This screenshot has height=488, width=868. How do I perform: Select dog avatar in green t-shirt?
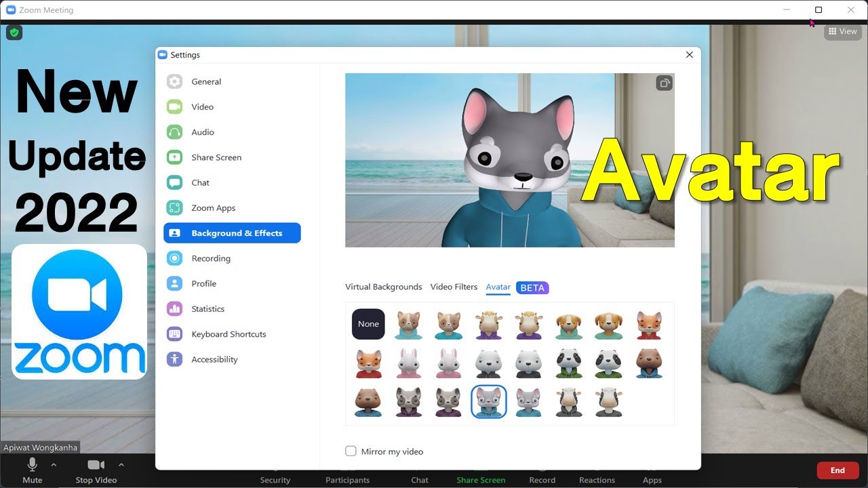point(608,325)
